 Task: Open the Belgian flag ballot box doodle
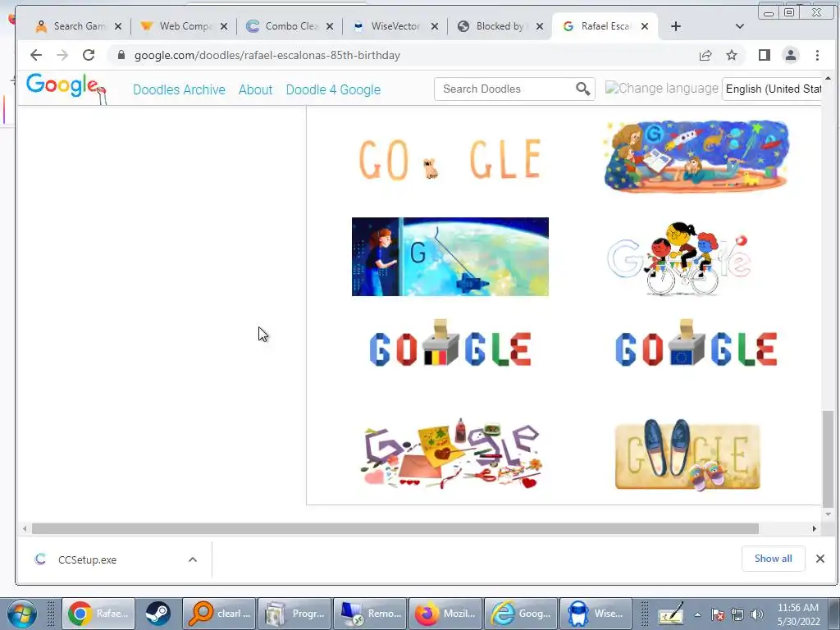pos(450,344)
